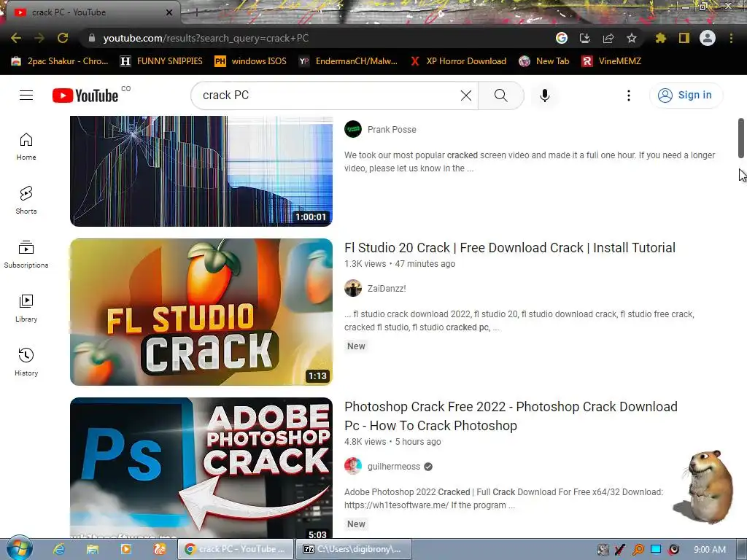Open Fl Studio 20 Crack video title
The height and width of the screenshot is (560, 747).
point(510,248)
